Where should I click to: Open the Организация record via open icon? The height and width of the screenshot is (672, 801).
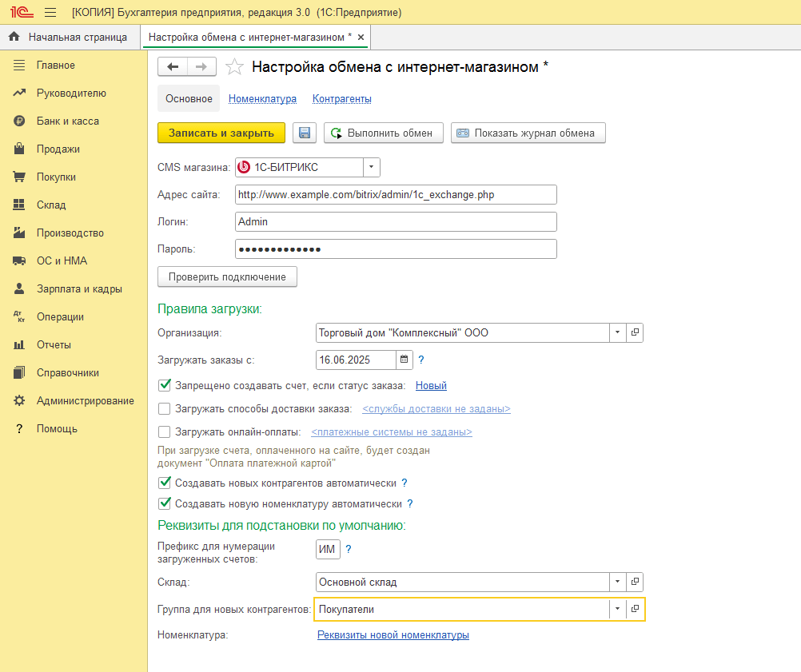click(x=635, y=332)
